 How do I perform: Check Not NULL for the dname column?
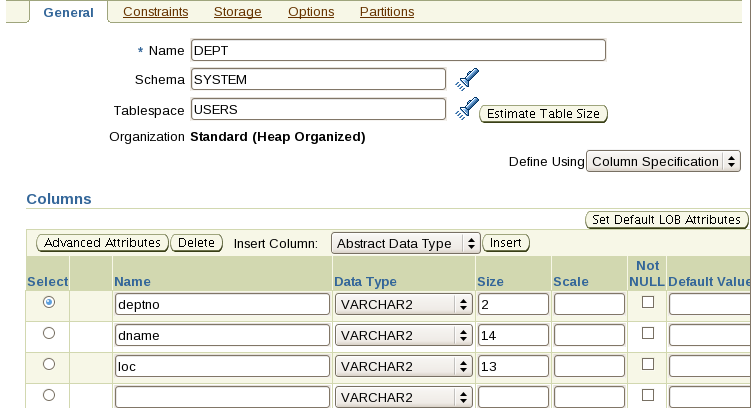[648, 333]
